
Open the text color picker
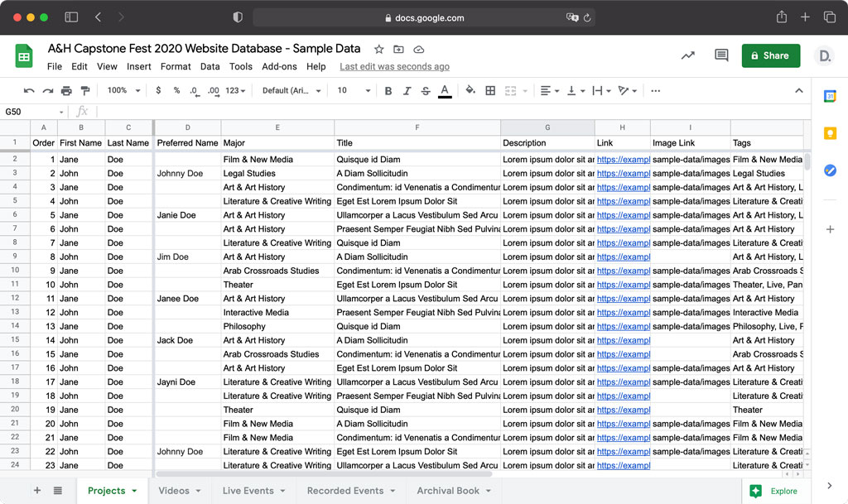[x=444, y=90]
